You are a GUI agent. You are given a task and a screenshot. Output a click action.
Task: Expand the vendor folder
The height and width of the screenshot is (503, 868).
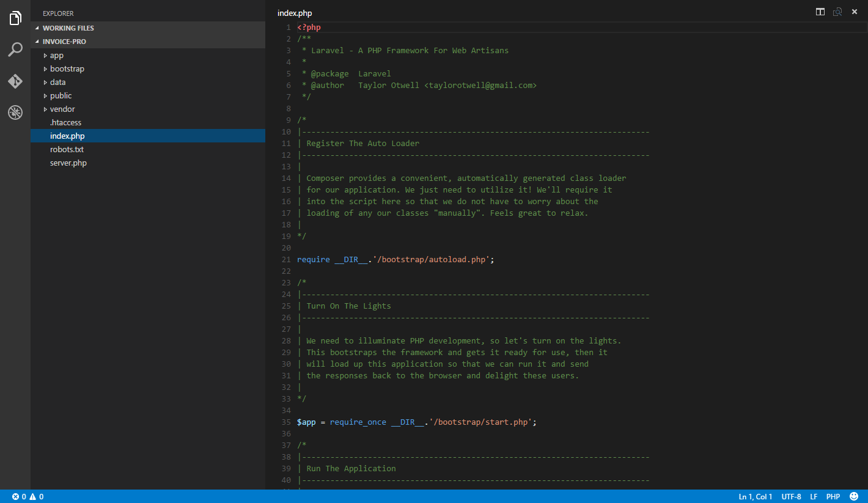click(45, 109)
